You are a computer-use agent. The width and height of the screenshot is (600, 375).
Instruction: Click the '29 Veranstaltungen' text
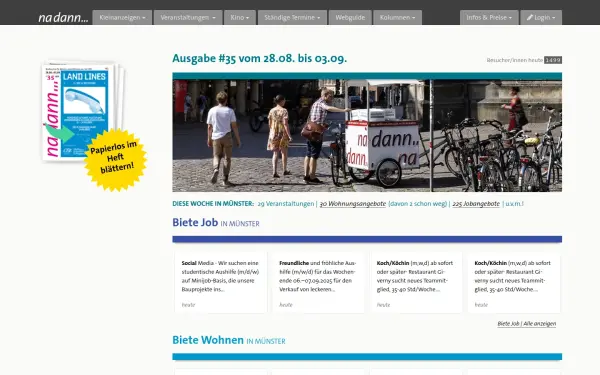tap(285, 204)
